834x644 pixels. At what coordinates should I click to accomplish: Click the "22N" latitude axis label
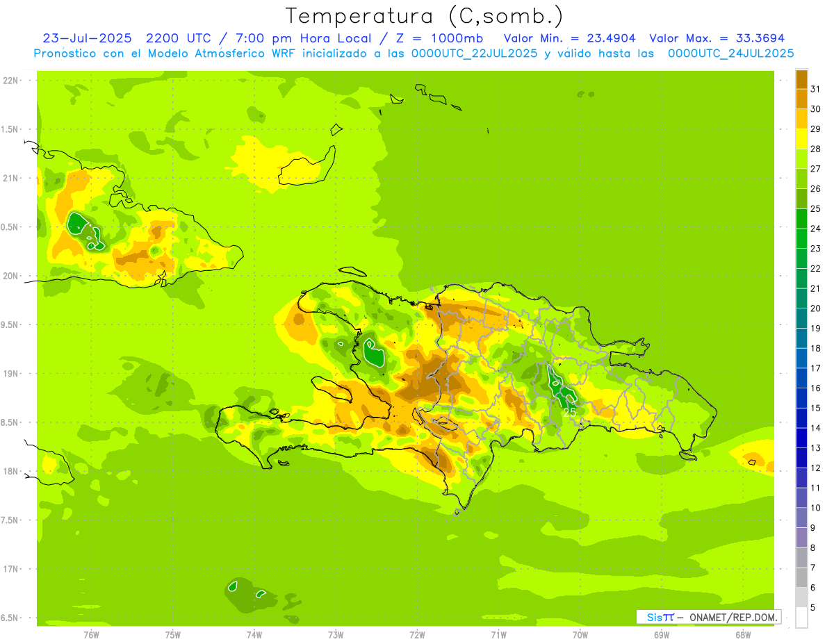[10, 81]
